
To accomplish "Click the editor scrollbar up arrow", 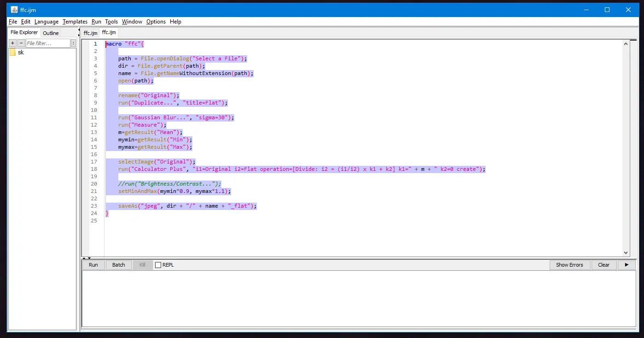I will pyautogui.click(x=626, y=44).
